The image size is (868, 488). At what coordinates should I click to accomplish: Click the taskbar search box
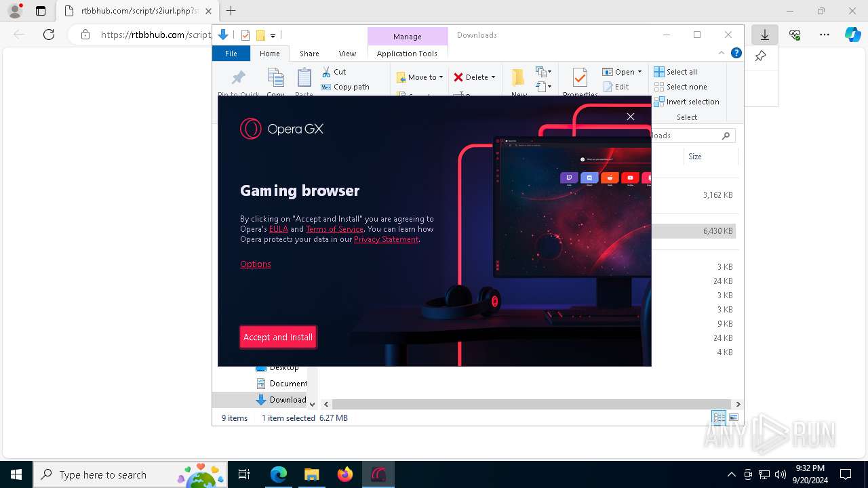pos(130,474)
